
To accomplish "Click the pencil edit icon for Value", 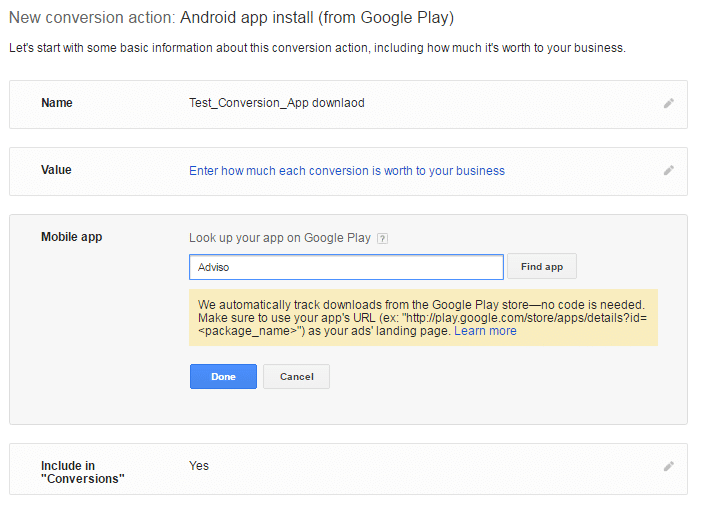I will click(668, 170).
